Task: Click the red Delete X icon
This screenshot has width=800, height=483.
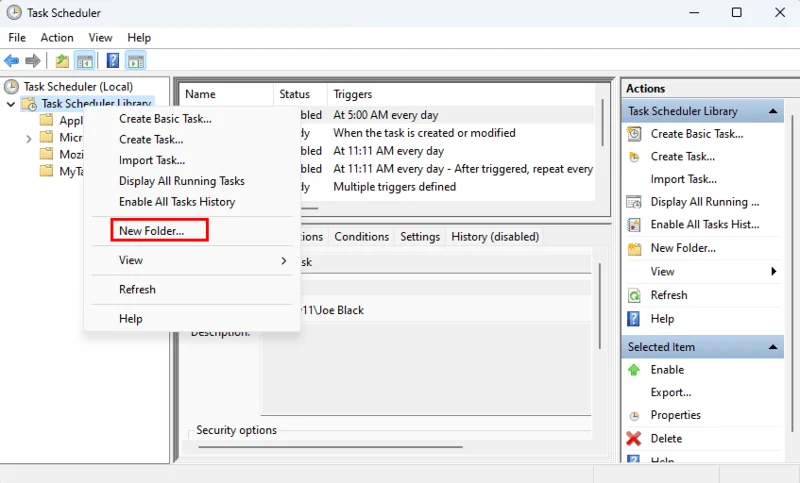Action: click(634, 438)
